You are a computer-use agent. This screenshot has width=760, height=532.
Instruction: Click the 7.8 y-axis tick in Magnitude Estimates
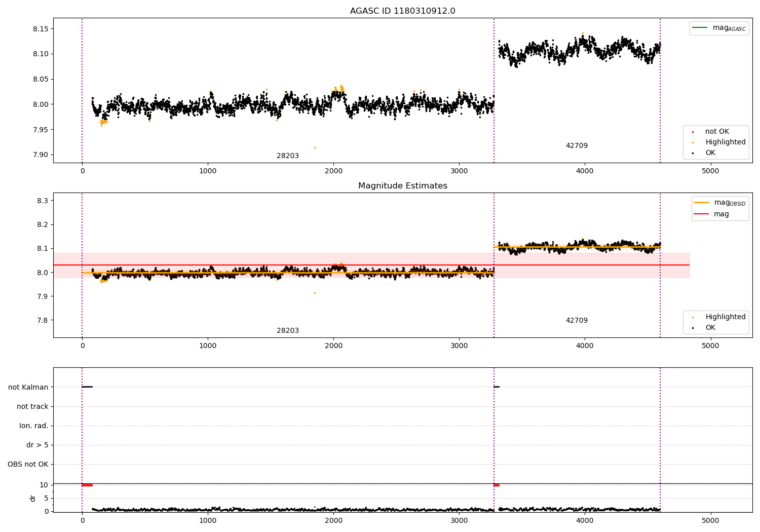[x=43, y=320]
